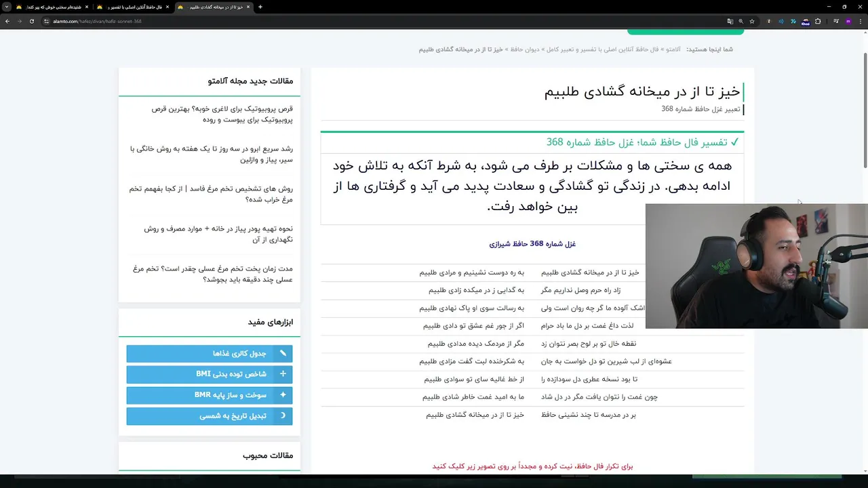The image size is (868, 488).
Task: Click the تبدیل تاریخ به شمسی button
Action: click(210, 415)
